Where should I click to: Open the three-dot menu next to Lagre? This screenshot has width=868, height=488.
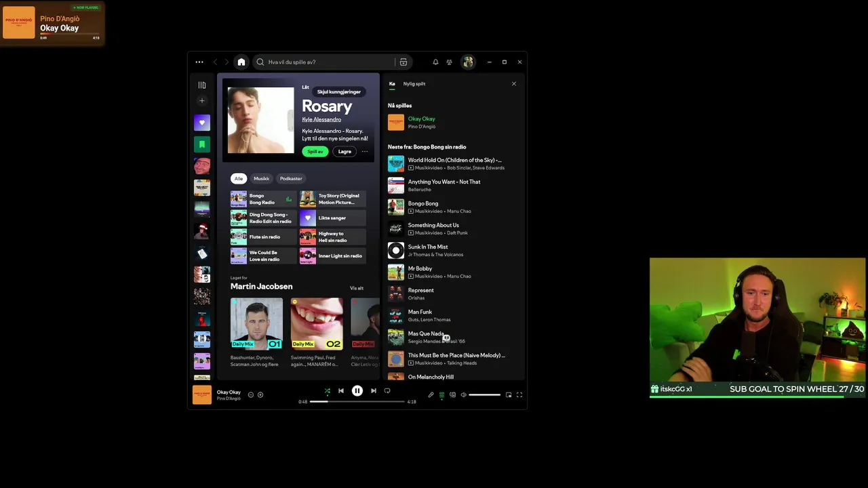click(x=365, y=151)
